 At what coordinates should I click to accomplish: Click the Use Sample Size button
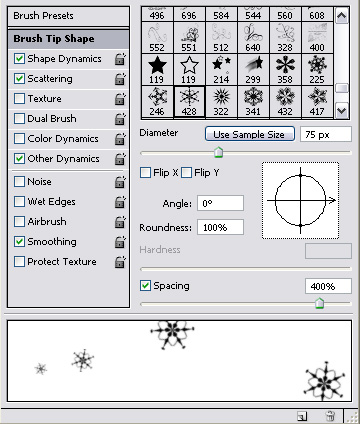tap(250, 134)
